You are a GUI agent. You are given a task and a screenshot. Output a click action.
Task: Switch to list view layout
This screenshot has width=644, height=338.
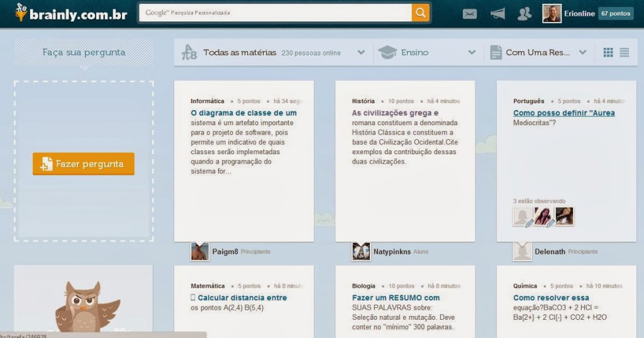[x=625, y=52]
